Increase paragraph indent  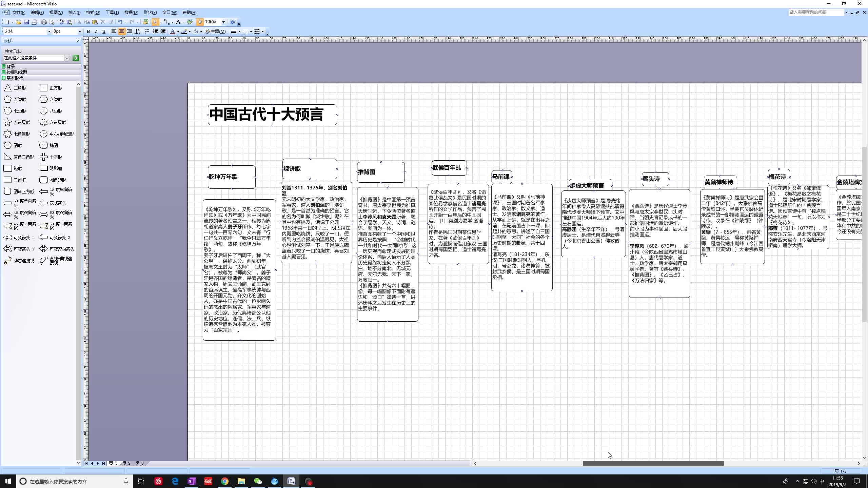(x=163, y=32)
